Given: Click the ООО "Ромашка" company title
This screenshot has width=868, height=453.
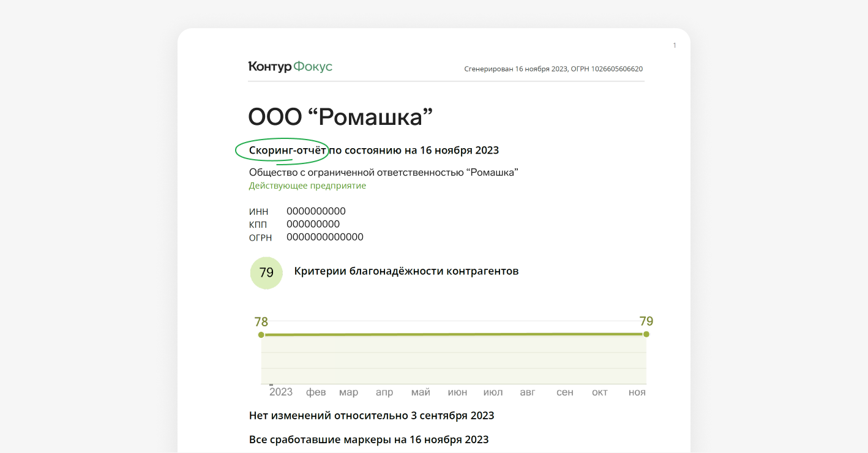Looking at the screenshot, I should point(340,117).
